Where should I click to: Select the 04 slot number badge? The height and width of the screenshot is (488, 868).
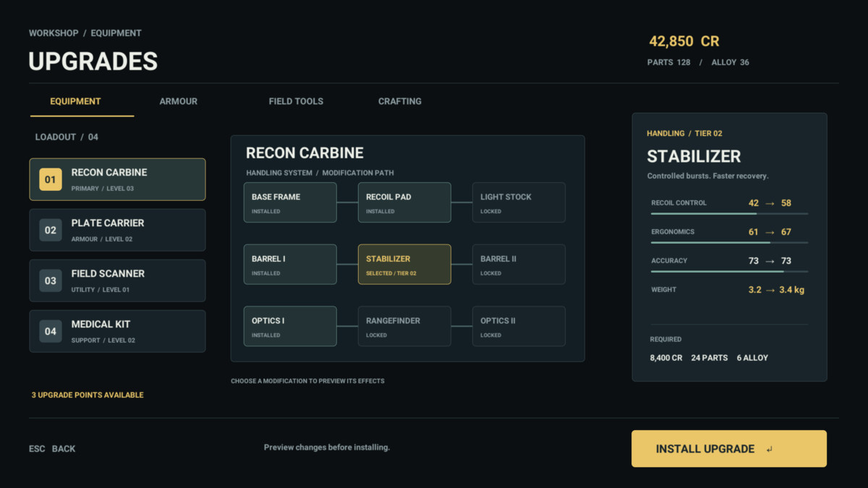51,331
